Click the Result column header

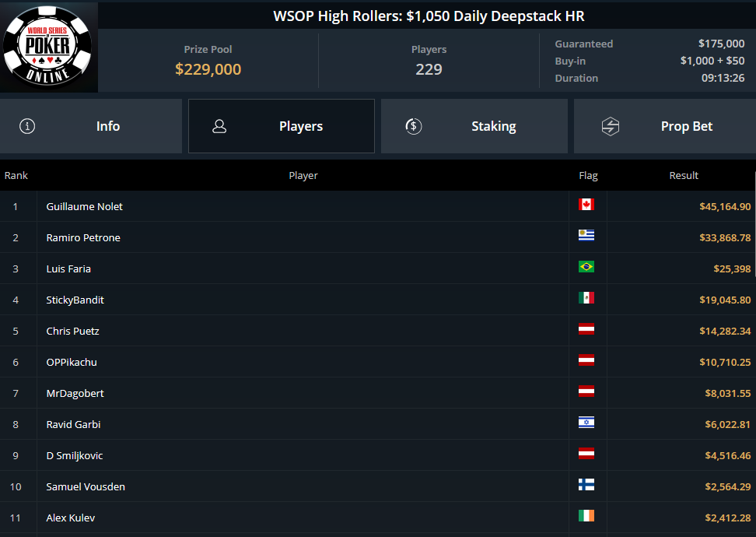684,176
